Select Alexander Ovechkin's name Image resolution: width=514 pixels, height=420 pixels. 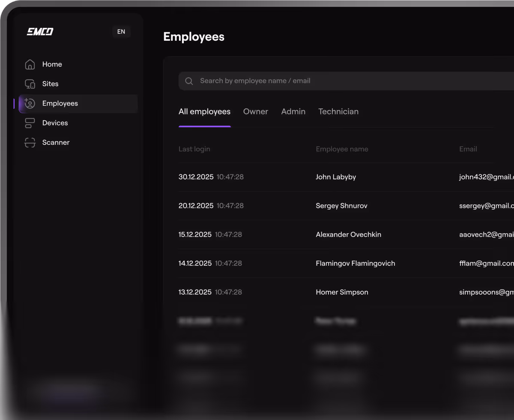click(348, 234)
